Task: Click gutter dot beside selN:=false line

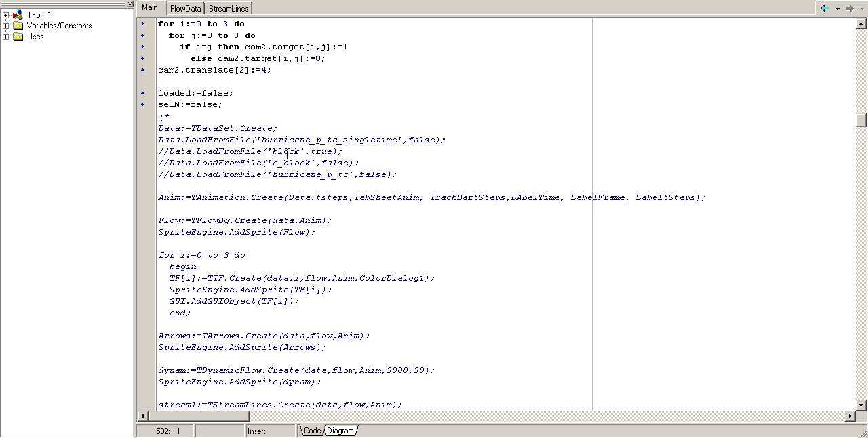Action: 142,104
